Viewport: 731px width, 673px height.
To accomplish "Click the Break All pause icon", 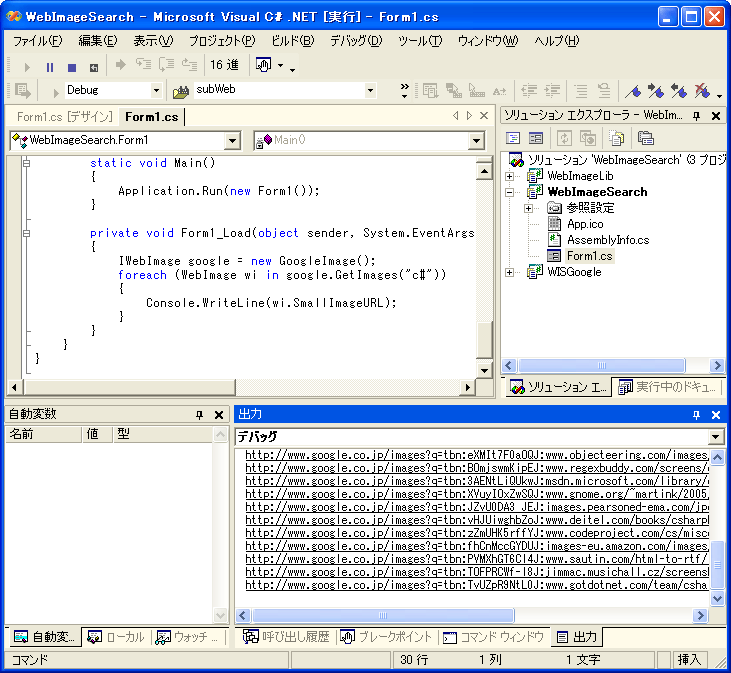I will click(49, 67).
